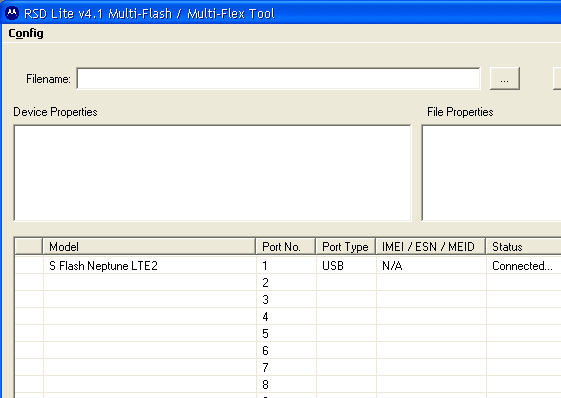Click inside the Device Properties box
Screen dimensions: 561x398
(213, 173)
